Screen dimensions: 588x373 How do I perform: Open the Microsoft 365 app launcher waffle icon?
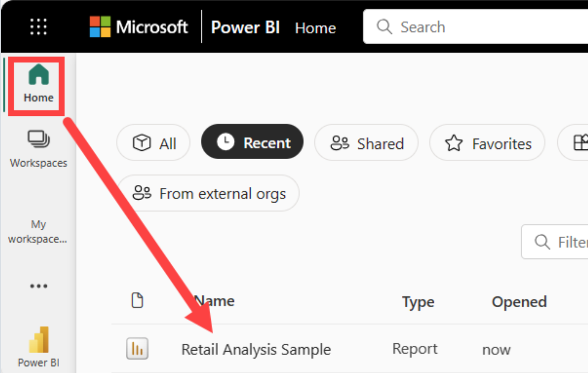coord(38,26)
